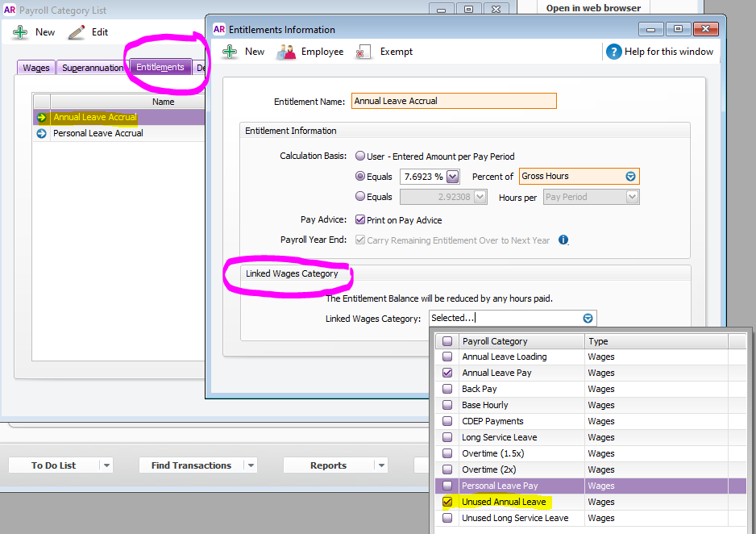
Task: Tick the Annual Leave Loading checkbox
Action: click(447, 357)
